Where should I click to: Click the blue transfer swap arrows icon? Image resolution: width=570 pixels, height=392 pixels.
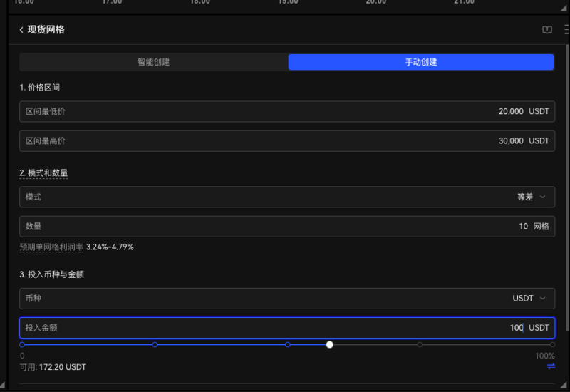point(551,366)
